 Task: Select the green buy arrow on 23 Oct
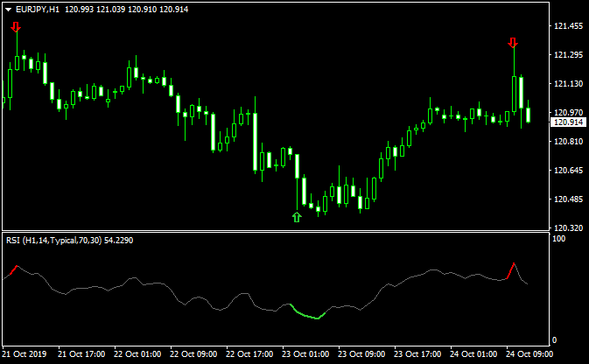[x=297, y=217]
